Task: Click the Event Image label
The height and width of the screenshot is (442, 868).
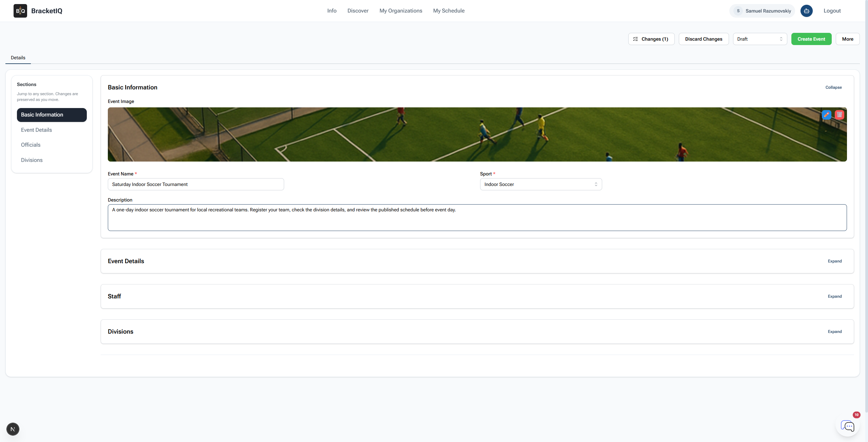Action: tap(121, 101)
